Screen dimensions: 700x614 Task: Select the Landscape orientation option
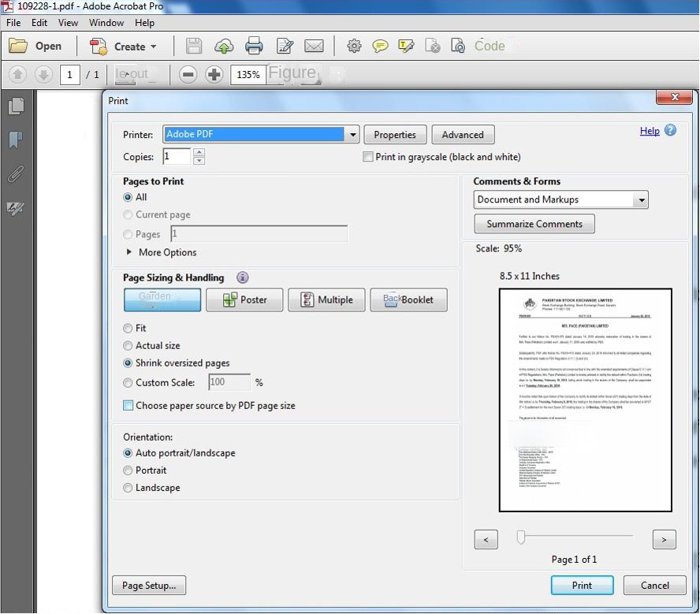(x=128, y=488)
